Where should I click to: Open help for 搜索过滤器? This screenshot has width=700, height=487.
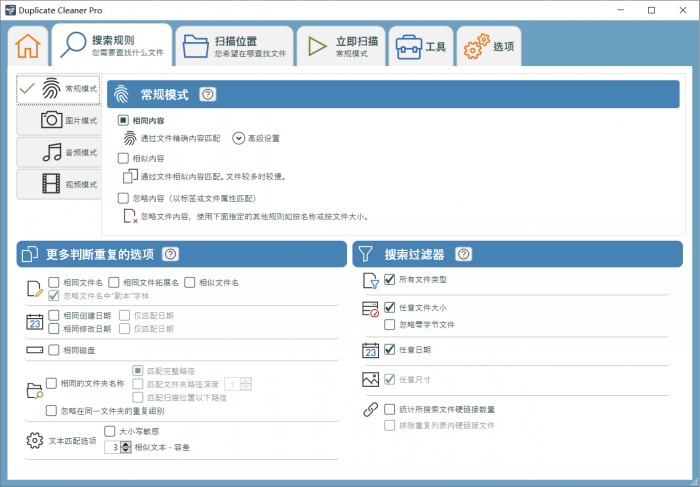[x=463, y=254]
